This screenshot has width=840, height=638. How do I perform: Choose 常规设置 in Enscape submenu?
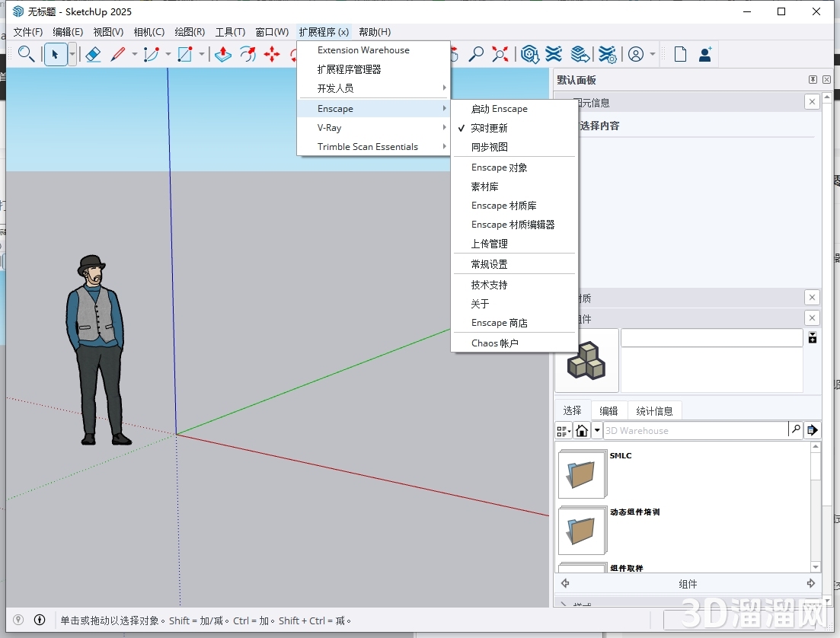coord(514,264)
